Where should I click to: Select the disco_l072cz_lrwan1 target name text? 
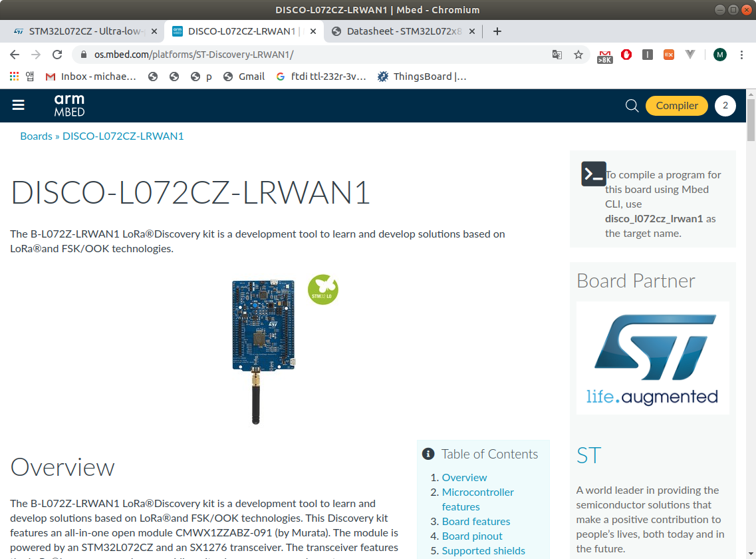(654, 219)
